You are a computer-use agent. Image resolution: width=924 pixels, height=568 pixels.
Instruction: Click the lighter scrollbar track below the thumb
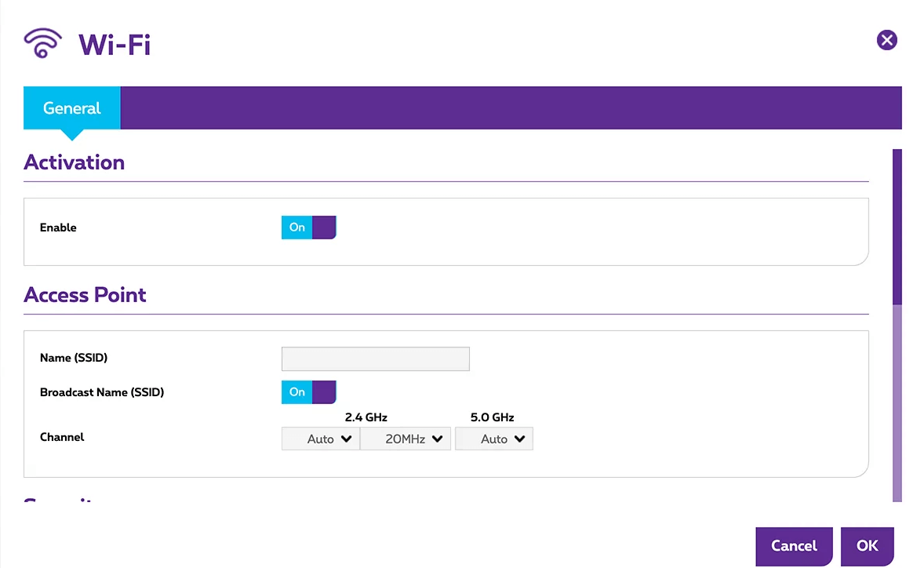tap(897, 400)
